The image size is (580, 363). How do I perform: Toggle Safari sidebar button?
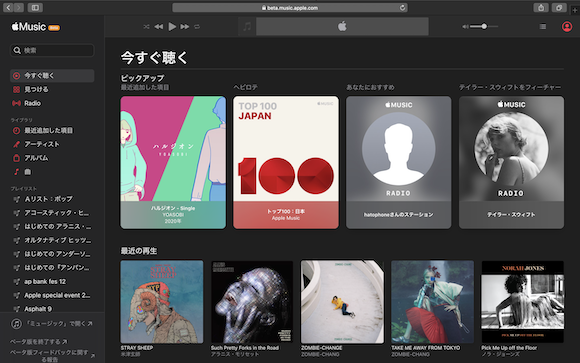[35, 7]
